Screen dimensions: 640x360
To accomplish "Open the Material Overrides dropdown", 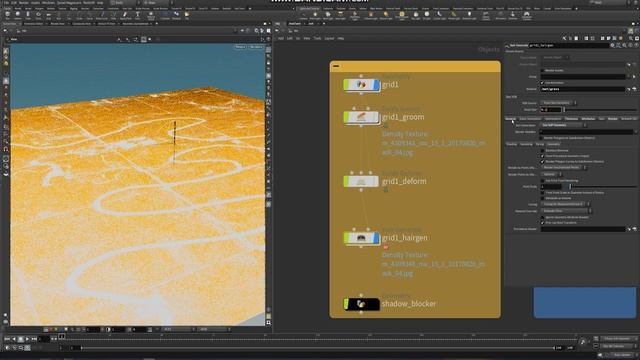I will (566, 211).
